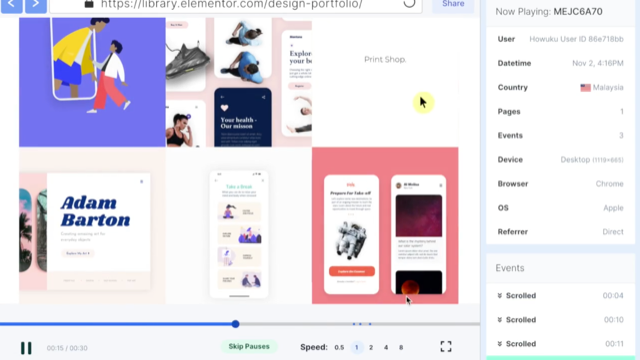The image size is (640, 360).
Task: Toggle fullscreen mode icon
Action: pos(446,347)
